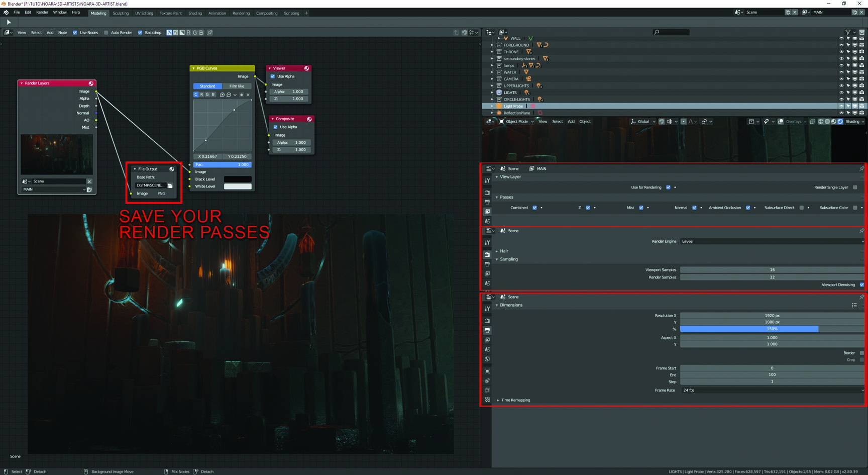Show the green channel in the backdrop

pos(195,33)
